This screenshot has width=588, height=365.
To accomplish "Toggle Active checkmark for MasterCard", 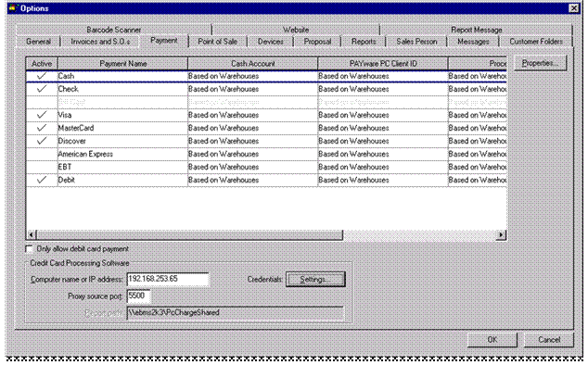I will (x=42, y=128).
